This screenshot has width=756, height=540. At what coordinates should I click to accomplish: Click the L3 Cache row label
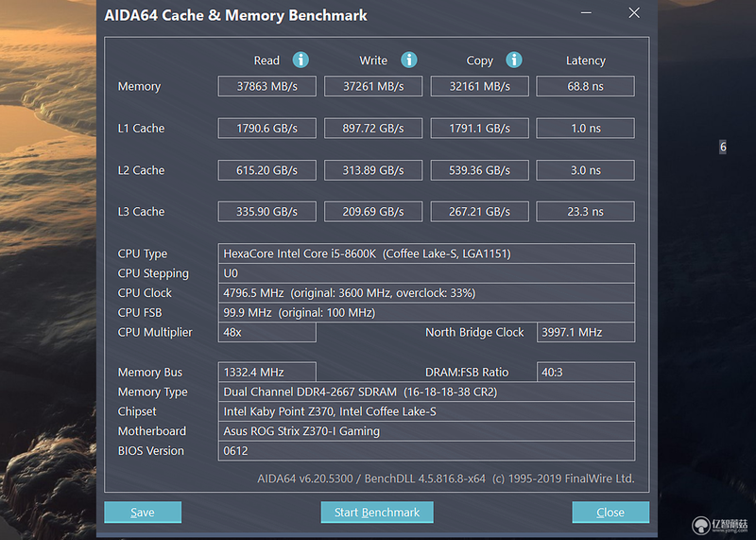point(141,212)
